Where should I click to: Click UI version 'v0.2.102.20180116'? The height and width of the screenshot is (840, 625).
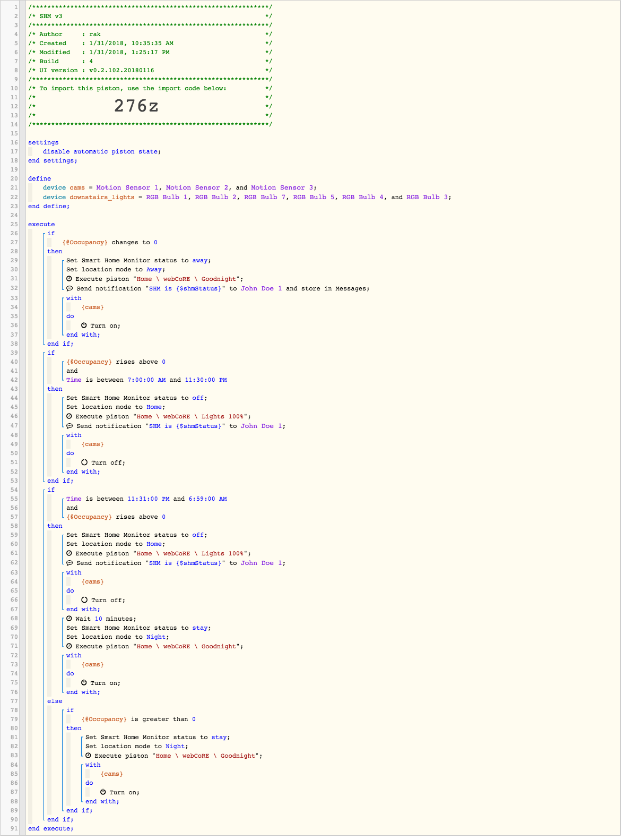[121, 70]
